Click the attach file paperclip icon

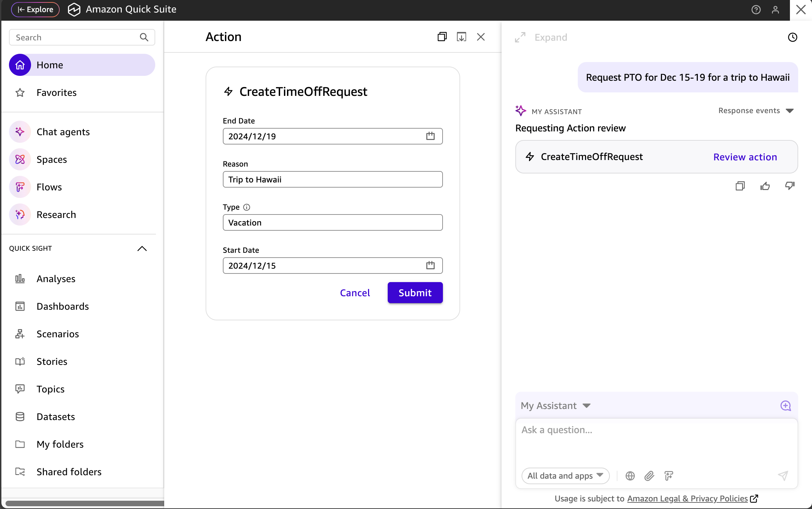649,476
